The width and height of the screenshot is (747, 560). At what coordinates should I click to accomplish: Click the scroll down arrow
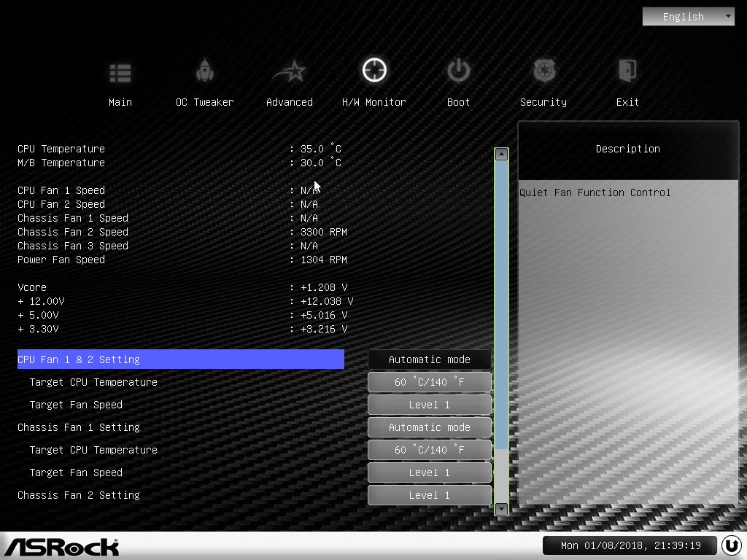[x=501, y=509]
